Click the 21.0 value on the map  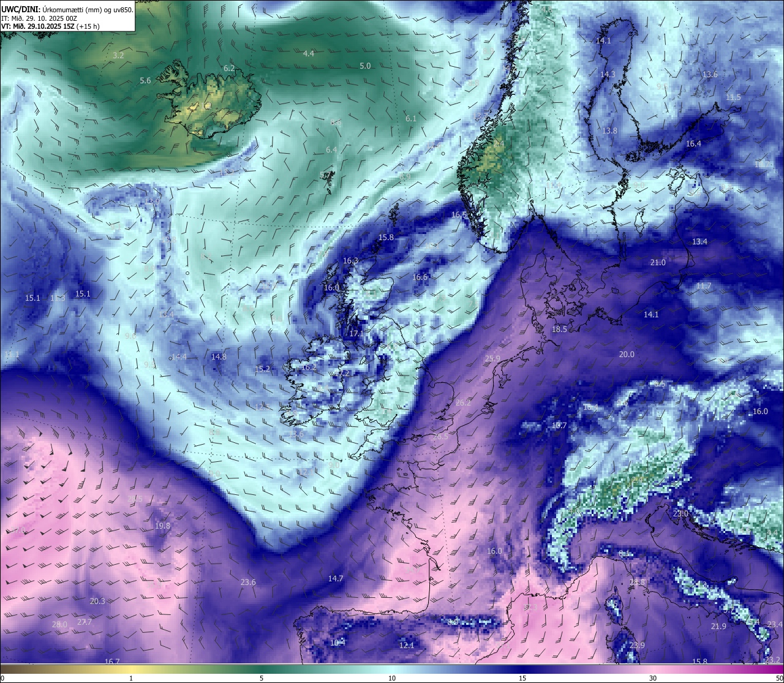coord(658,263)
